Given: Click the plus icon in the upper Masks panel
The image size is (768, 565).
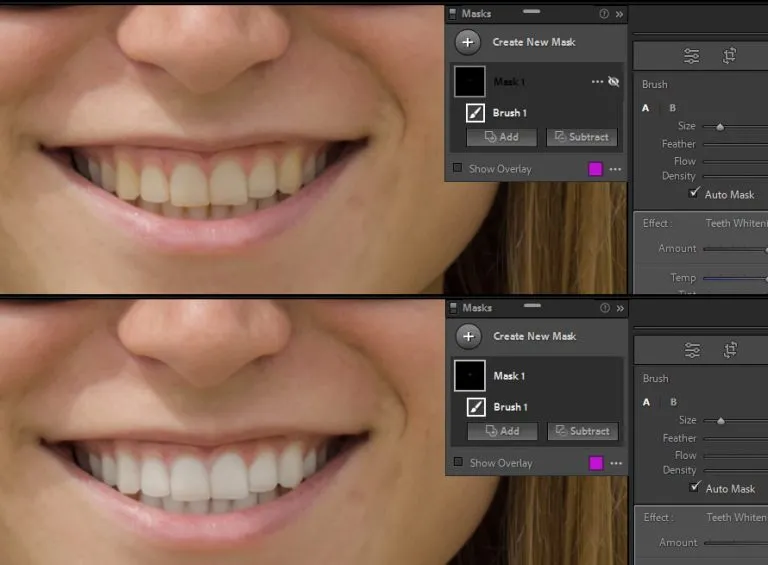Looking at the screenshot, I should pos(468,42).
